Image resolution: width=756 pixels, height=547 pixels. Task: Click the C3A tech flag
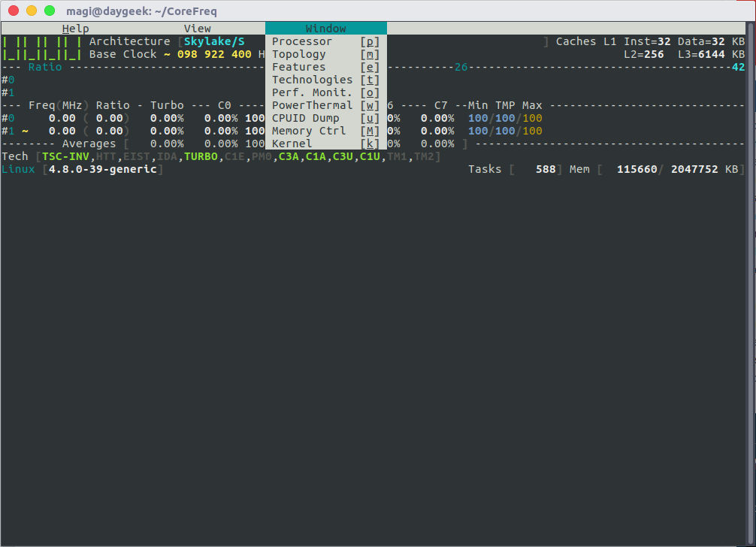pos(289,156)
